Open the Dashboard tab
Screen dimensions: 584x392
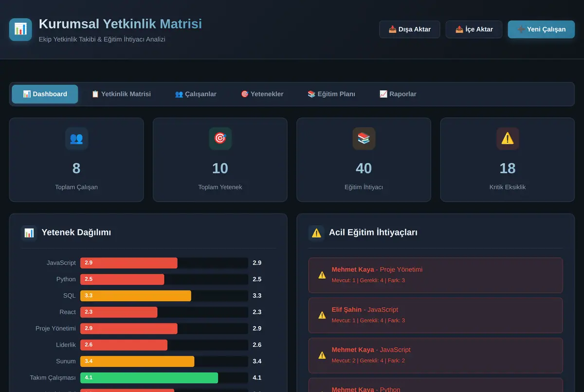click(45, 94)
